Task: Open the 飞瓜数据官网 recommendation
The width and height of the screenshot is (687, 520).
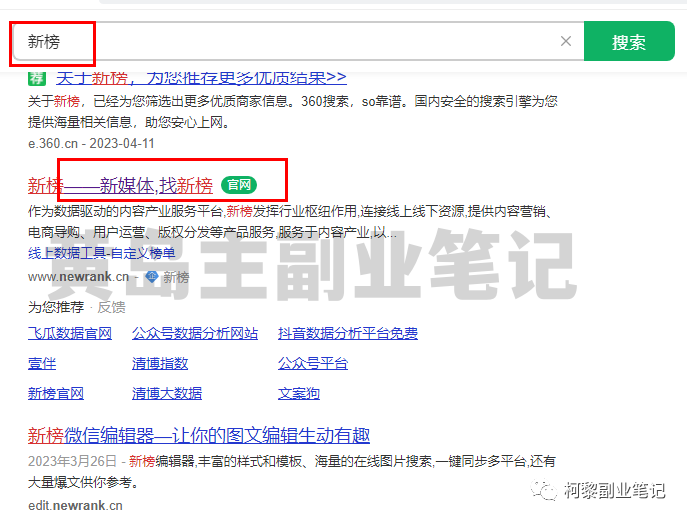Action: coord(70,333)
